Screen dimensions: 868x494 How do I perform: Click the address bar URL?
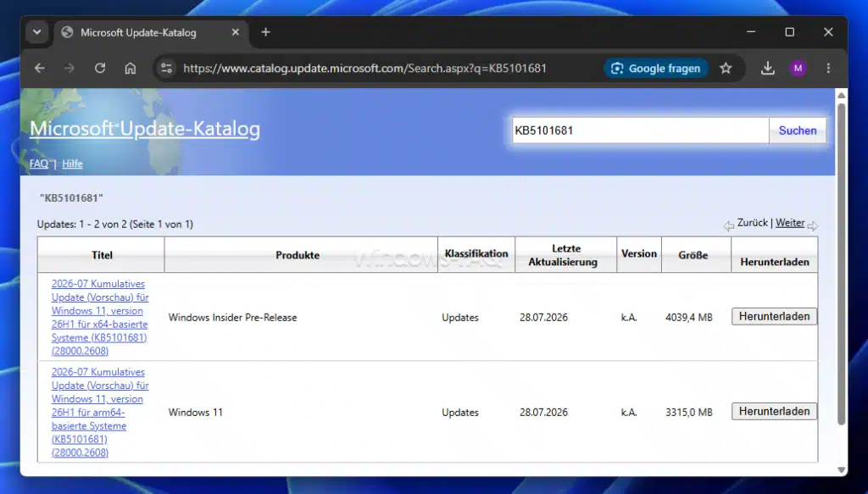pyautogui.click(x=364, y=68)
